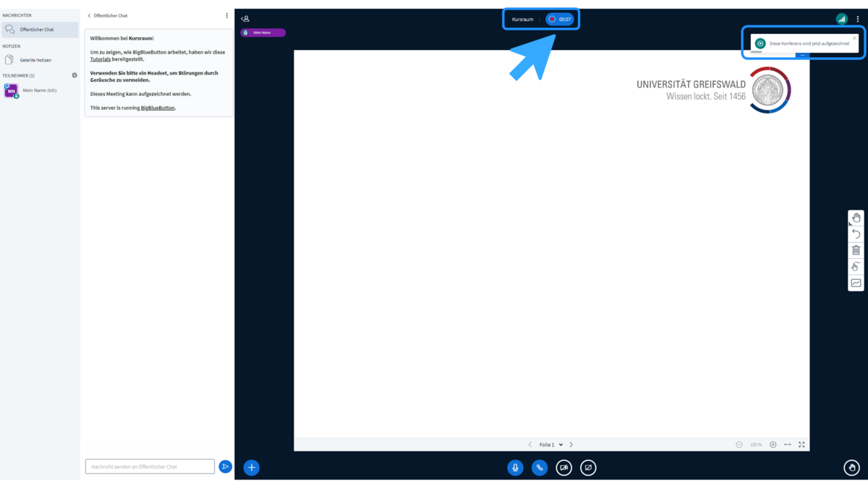Open Folie 1 slide dropdown
Screen dimensions: 868x489
(551, 445)
